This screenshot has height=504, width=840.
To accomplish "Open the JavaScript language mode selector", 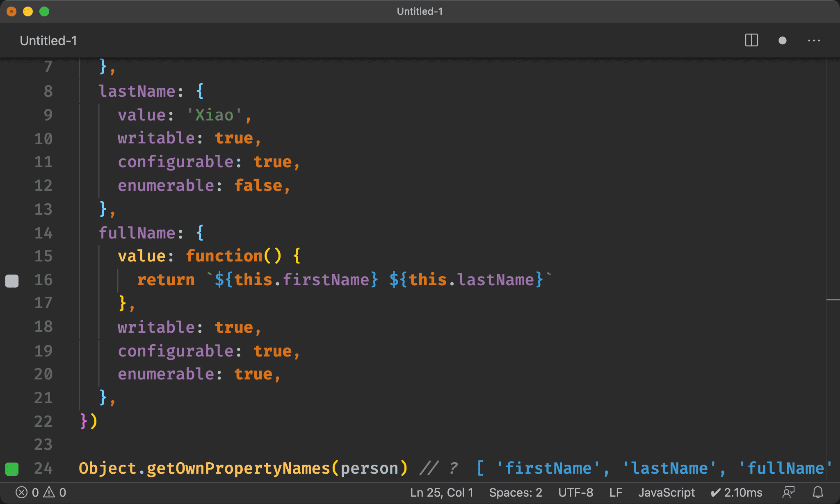I will click(x=666, y=492).
